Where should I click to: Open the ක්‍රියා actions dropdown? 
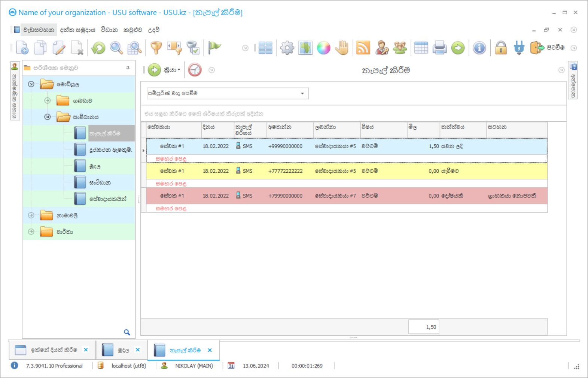(165, 70)
